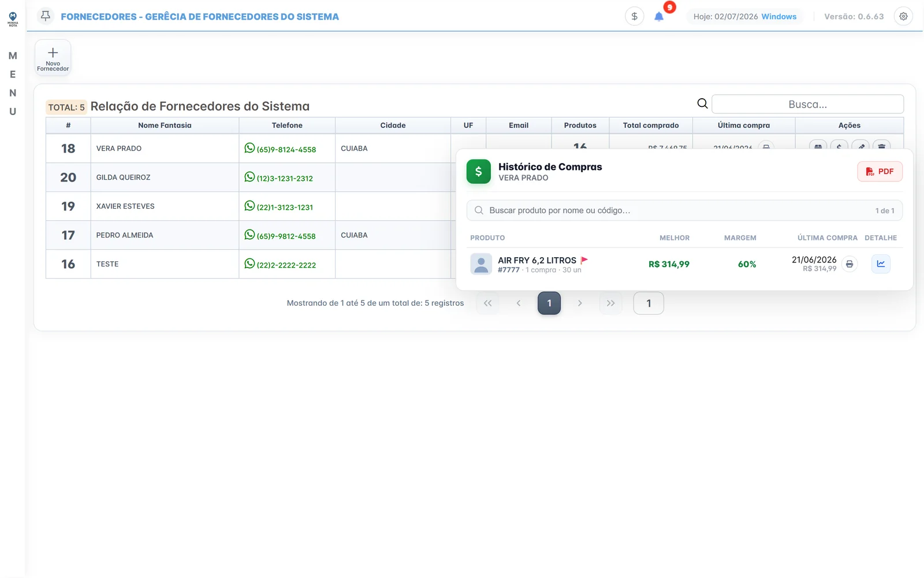Sort by Última compra column header
This screenshot has width=924, height=578.
click(x=744, y=125)
